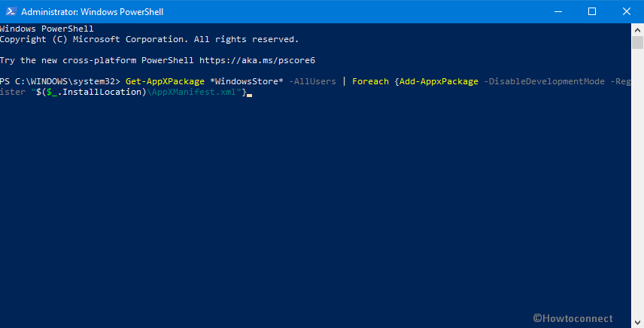Click the PS C:\WINDOWS\system32 prompt

pos(60,81)
